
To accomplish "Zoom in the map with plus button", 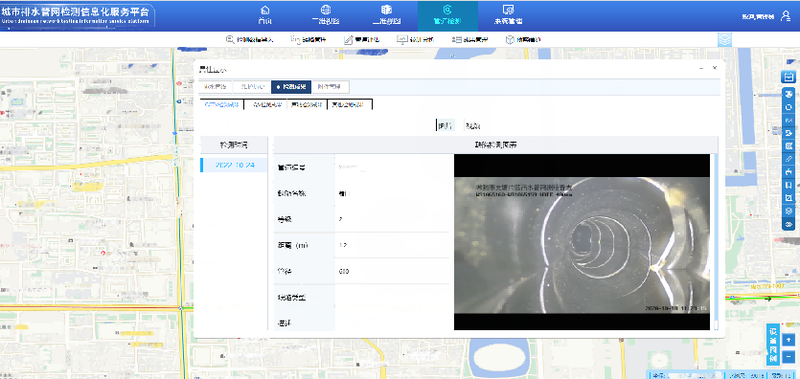I will [789, 340].
